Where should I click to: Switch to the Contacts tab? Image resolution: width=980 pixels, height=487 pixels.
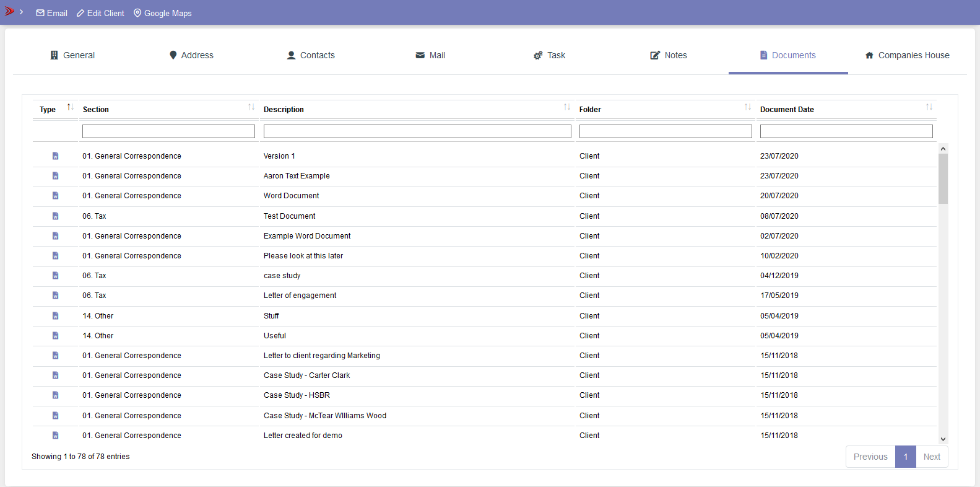click(x=311, y=55)
